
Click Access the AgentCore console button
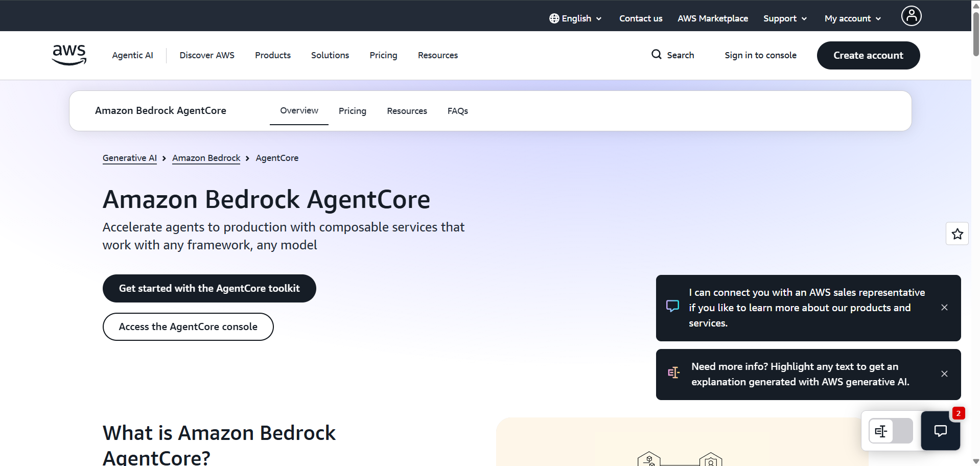click(188, 327)
